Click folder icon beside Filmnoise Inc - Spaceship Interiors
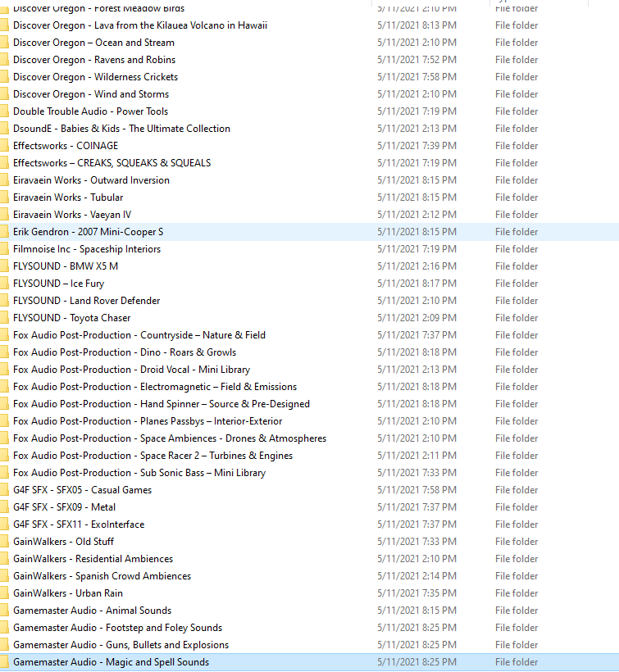The width and height of the screenshot is (619, 672). [4, 249]
